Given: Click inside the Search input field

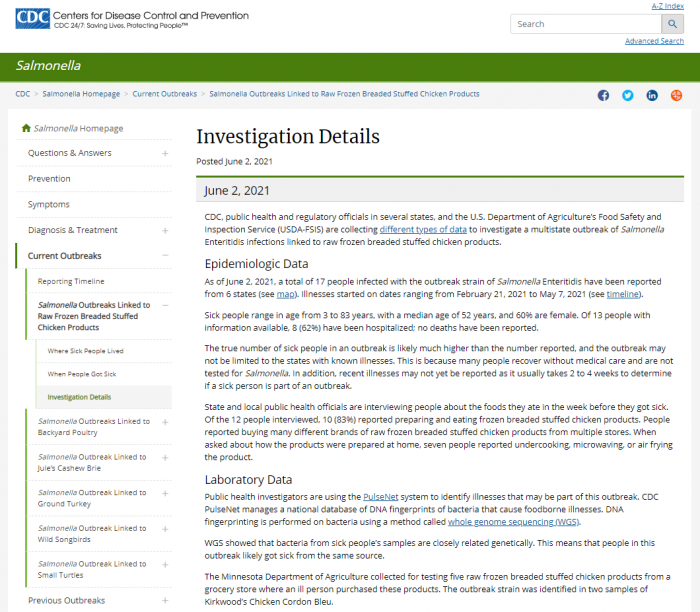Looking at the screenshot, I should click(x=586, y=24).
